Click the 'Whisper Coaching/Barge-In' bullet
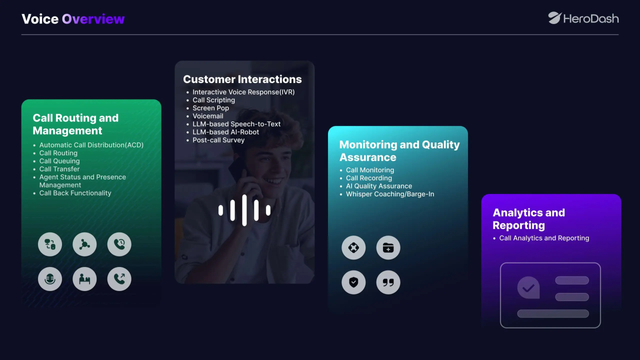Viewport: 640px width, 360px height. [390, 194]
